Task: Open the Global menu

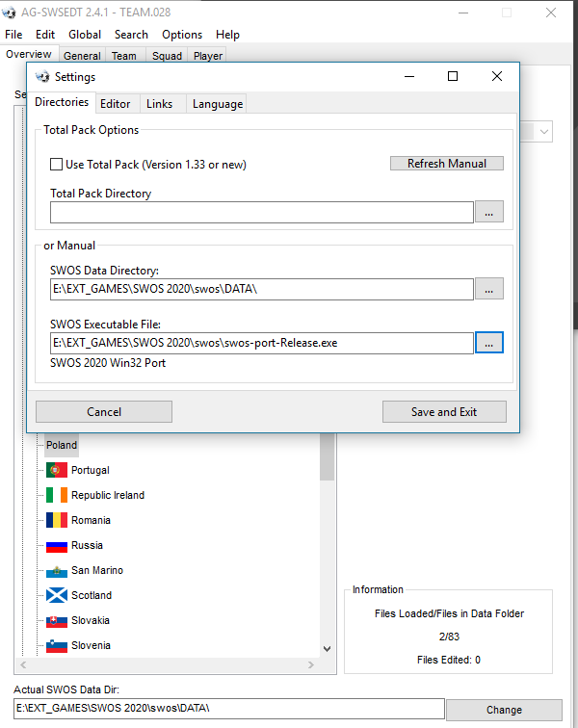Action: (85, 35)
